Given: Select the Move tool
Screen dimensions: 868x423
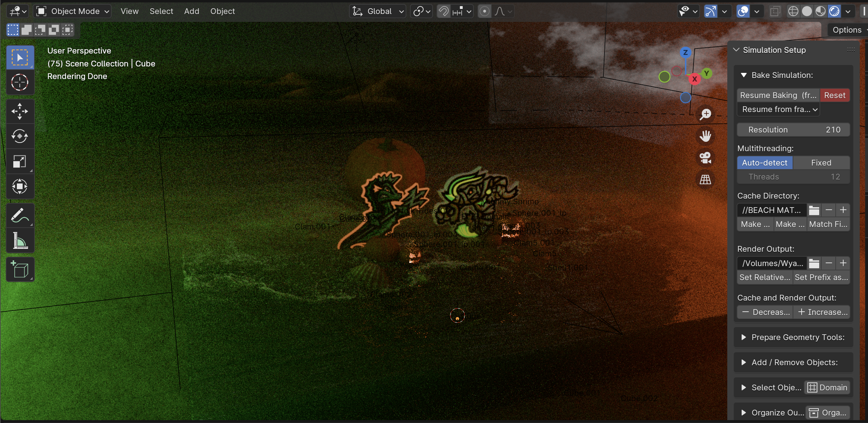Looking at the screenshot, I should tap(20, 111).
